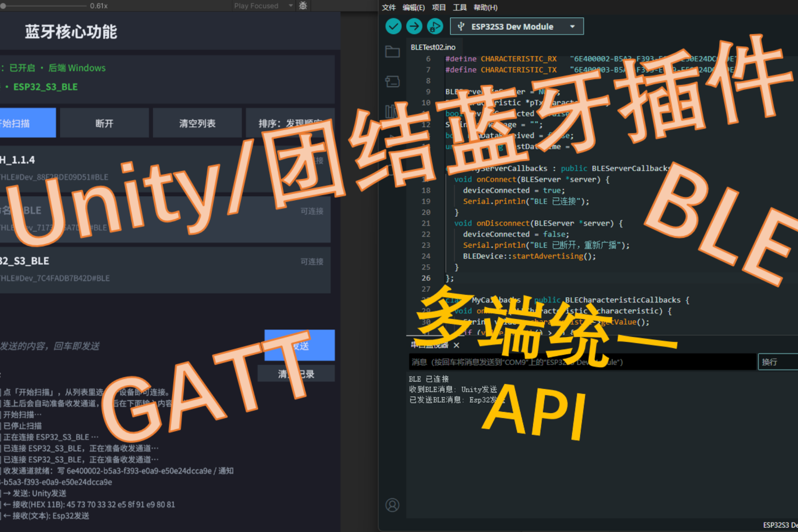
Task: Click the 发送: Unity发送 log line
Action: pyautogui.click(x=35, y=493)
